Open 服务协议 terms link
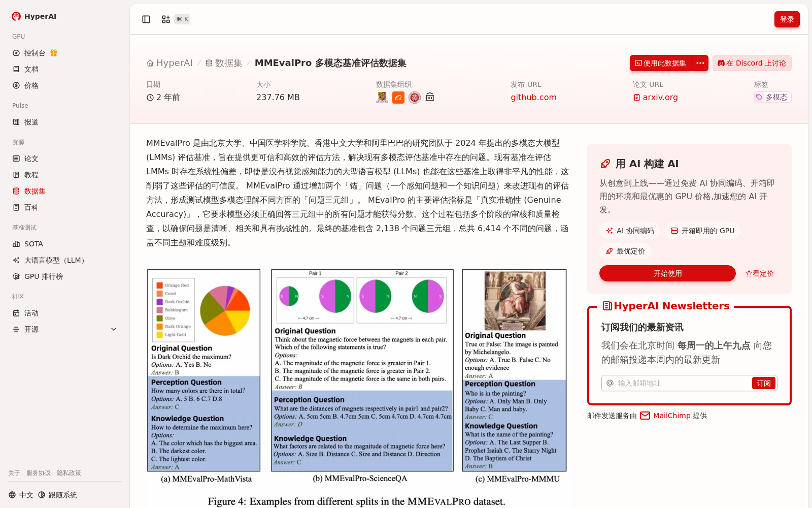Viewport: 812px width, 508px height. (39, 473)
